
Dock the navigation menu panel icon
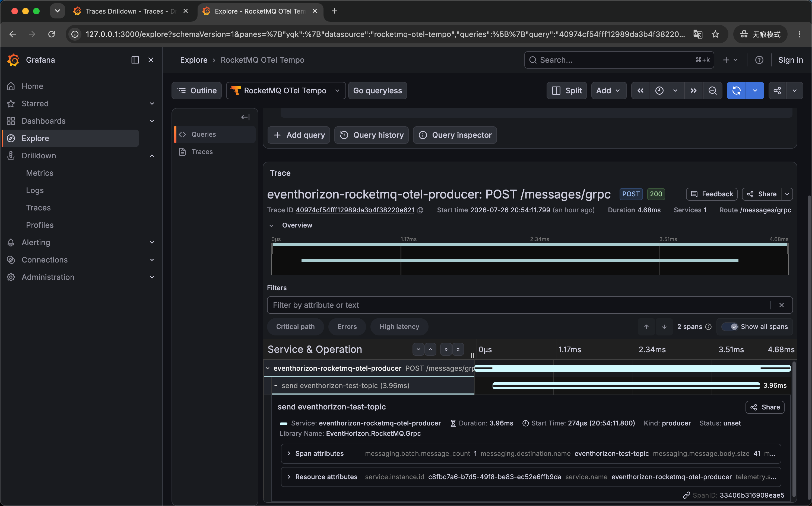pyautogui.click(x=135, y=60)
